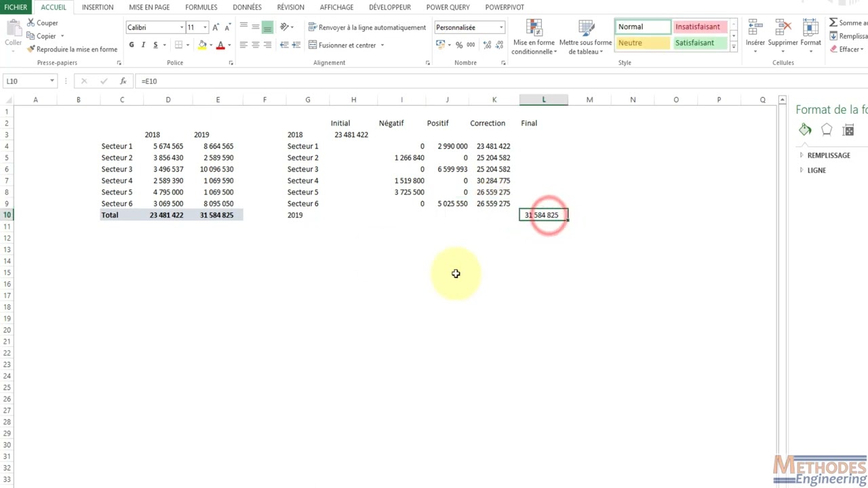Select cell E10 with value 31 584 825
868x488 pixels.
[218, 215]
